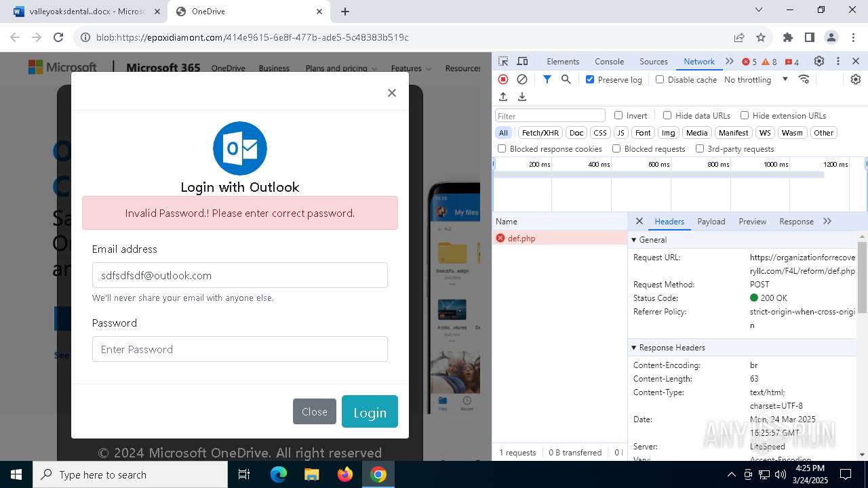The width and height of the screenshot is (868, 488).
Task: Expand Features menu on page
Action: pyautogui.click(x=411, y=68)
